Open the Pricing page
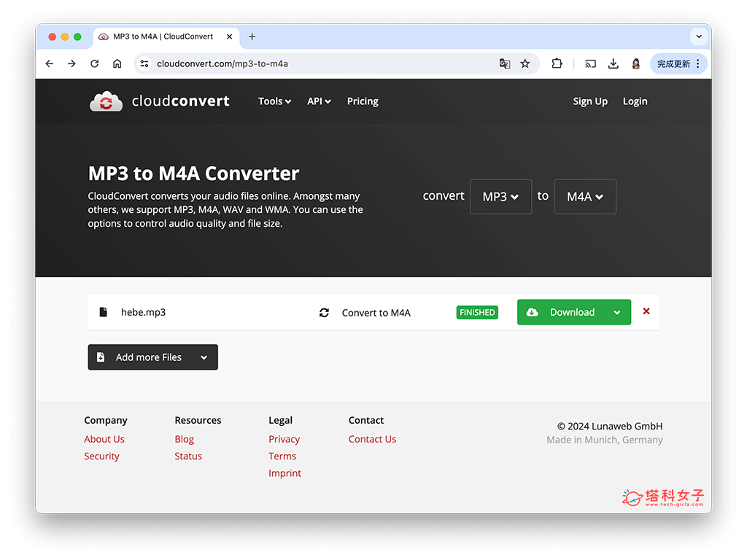The height and width of the screenshot is (560, 747). tap(363, 101)
